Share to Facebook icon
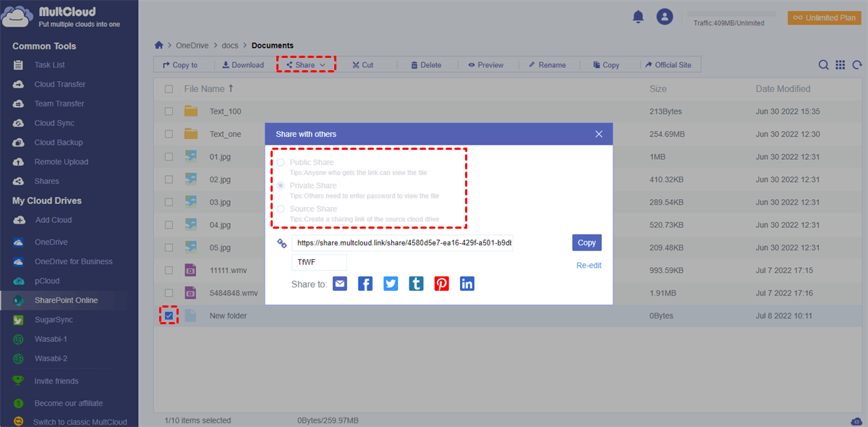Screen dimensions: 868x427 (x=365, y=284)
